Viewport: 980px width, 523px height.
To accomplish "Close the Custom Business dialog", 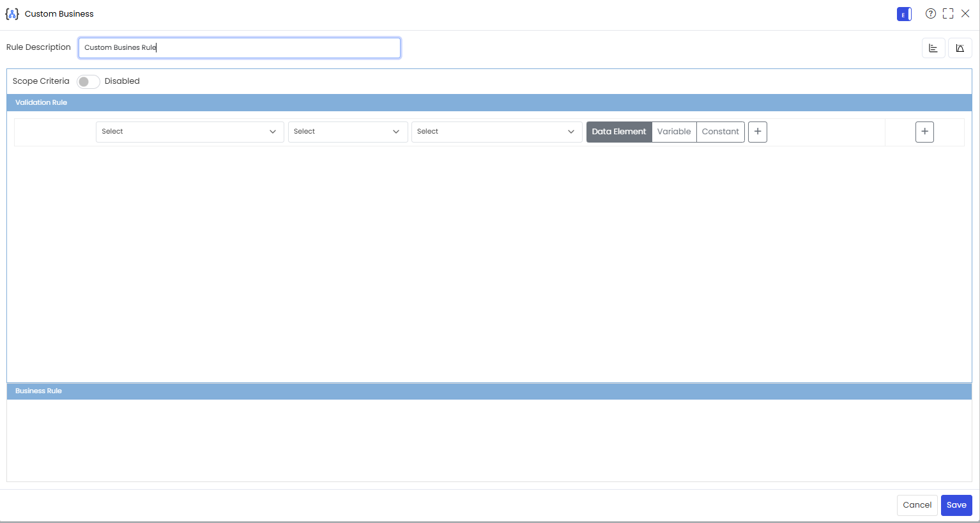I will pos(965,13).
